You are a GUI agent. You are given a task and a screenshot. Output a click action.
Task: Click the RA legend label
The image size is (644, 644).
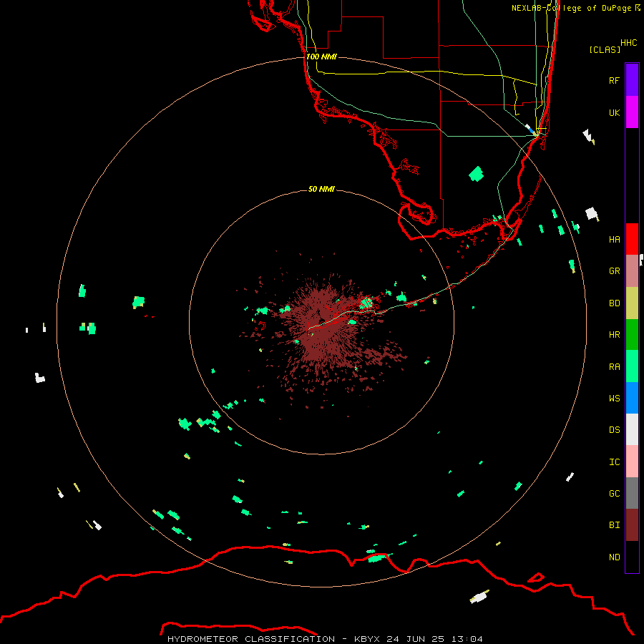tap(614, 366)
